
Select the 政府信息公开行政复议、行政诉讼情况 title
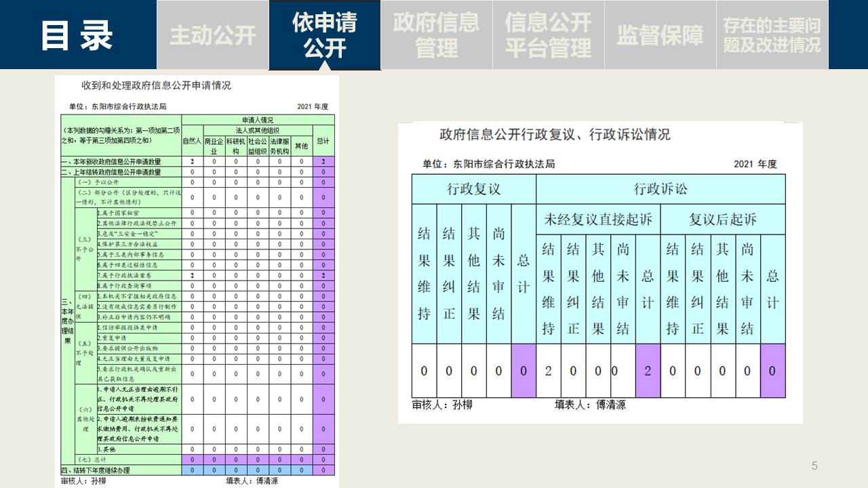[555, 134]
